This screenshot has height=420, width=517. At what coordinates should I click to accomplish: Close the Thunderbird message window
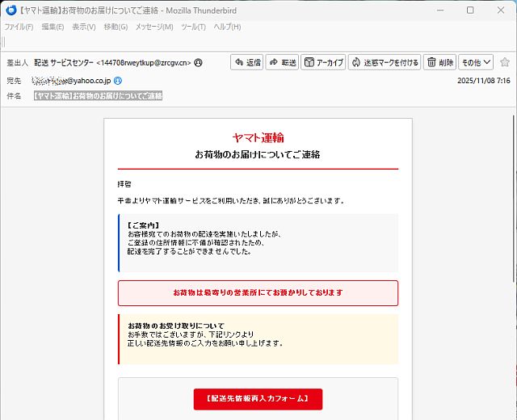coord(501,10)
